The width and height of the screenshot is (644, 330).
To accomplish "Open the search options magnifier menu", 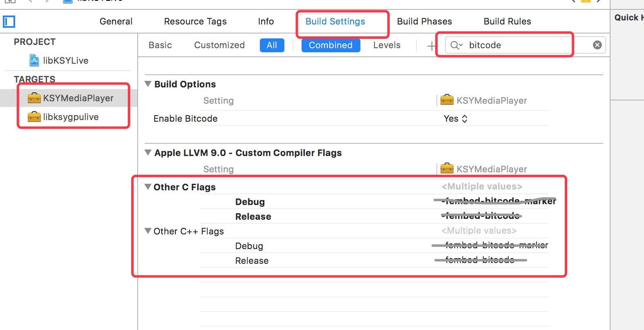I will click(456, 45).
